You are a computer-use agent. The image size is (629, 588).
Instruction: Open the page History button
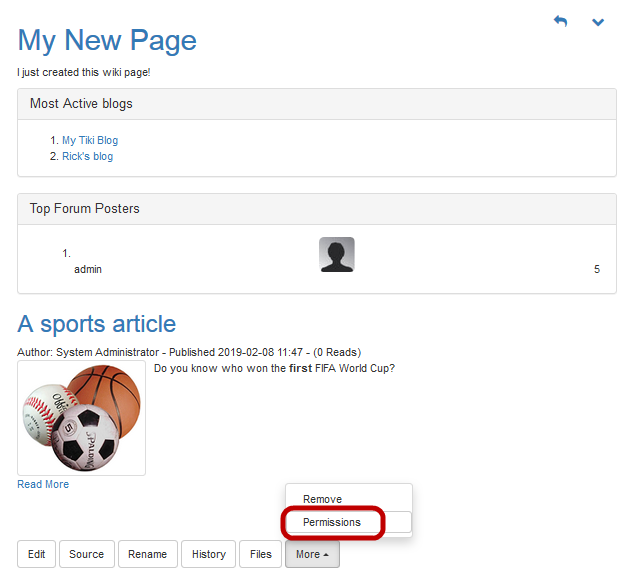coord(208,554)
